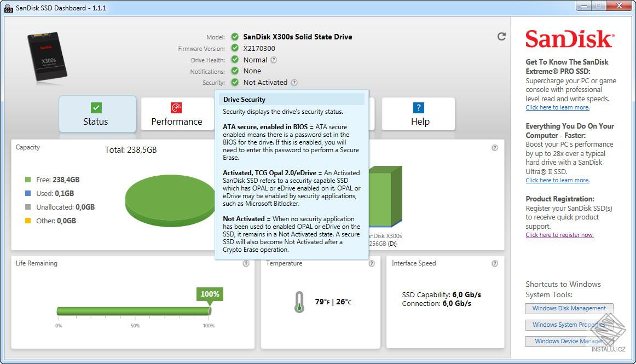The image size is (636, 364).
Task: Click the refresh drive information icon
Action: pos(501,36)
